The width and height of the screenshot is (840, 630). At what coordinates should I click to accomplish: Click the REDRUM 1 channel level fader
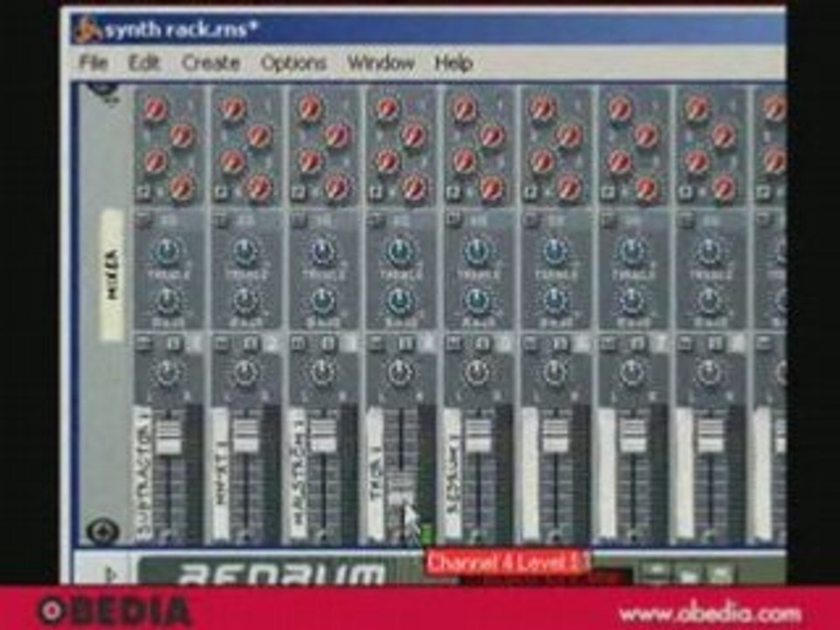pos(477,436)
